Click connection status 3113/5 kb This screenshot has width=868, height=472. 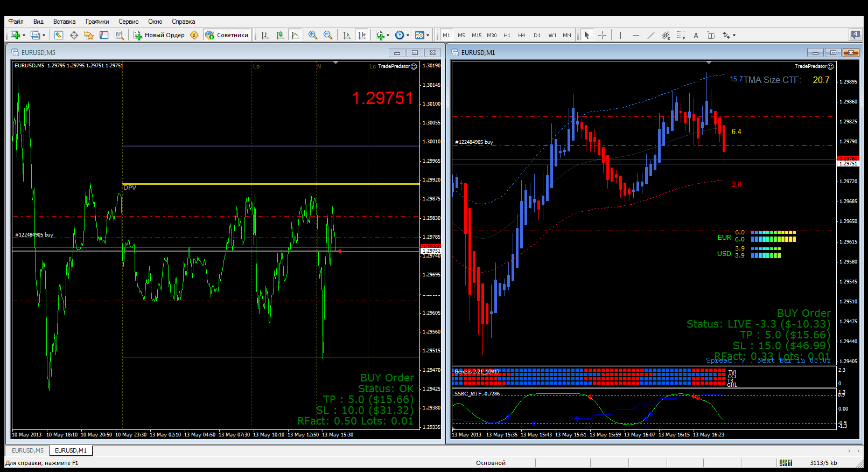pyautogui.click(x=823, y=463)
